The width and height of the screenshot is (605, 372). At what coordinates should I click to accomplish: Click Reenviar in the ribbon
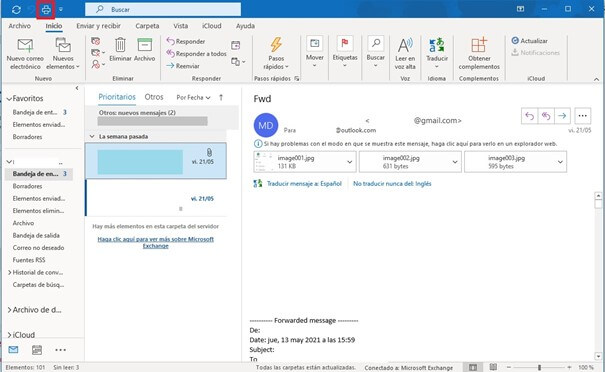[x=183, y=66]
